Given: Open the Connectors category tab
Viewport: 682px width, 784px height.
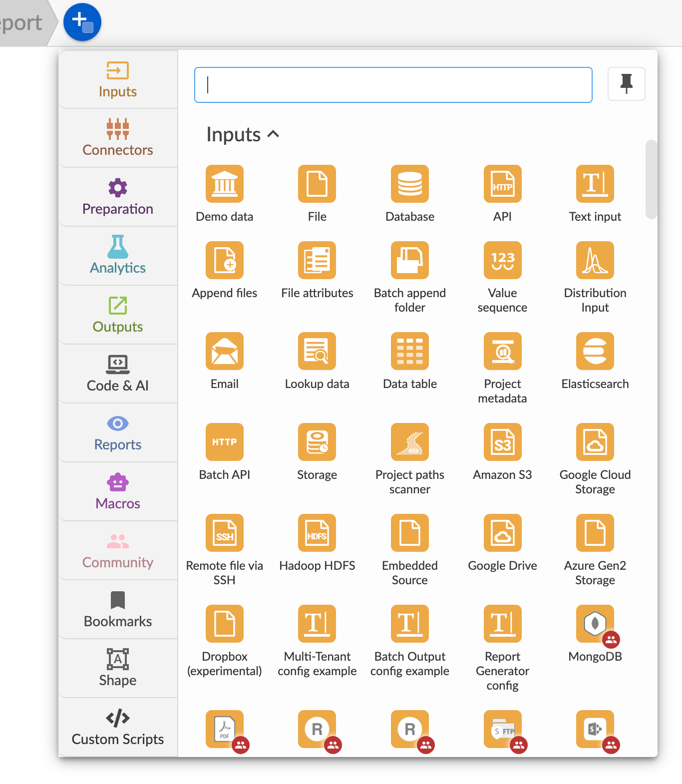Looking at the screenshot, I should pyautogui.click(x=118, y=138).
